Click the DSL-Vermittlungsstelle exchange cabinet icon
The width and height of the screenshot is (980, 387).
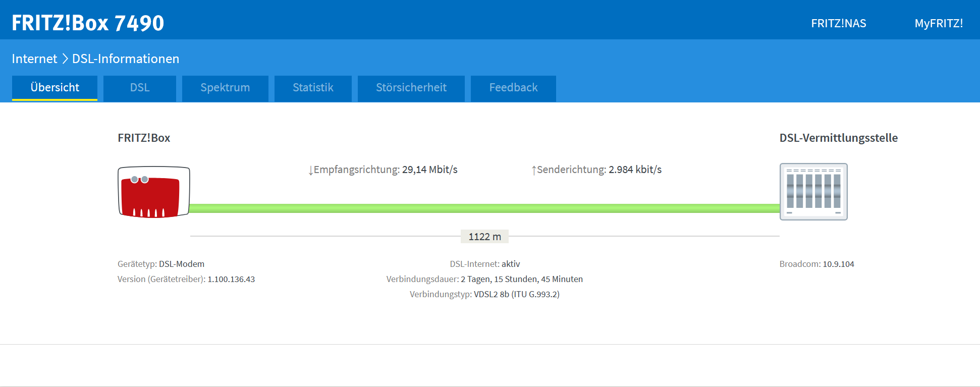pos(813,192)
